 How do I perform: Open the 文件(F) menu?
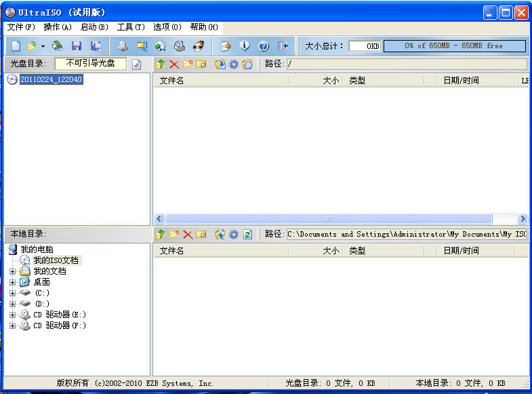click(21, 27)
